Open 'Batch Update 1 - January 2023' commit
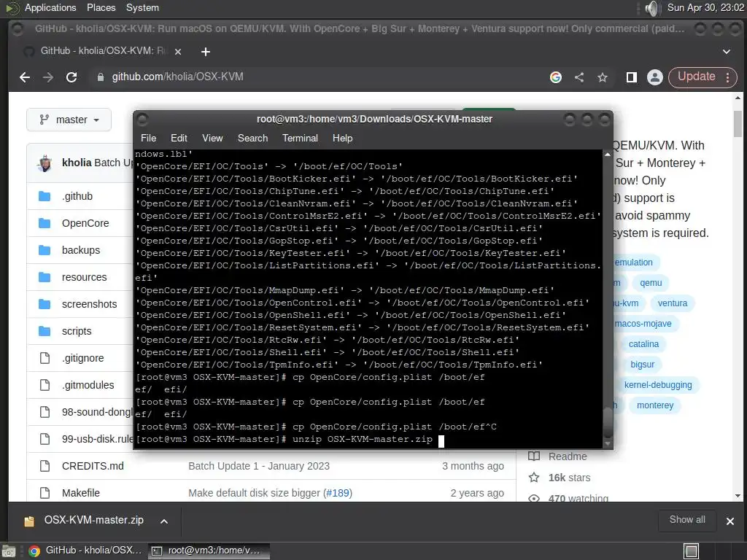 coord(259,466)
